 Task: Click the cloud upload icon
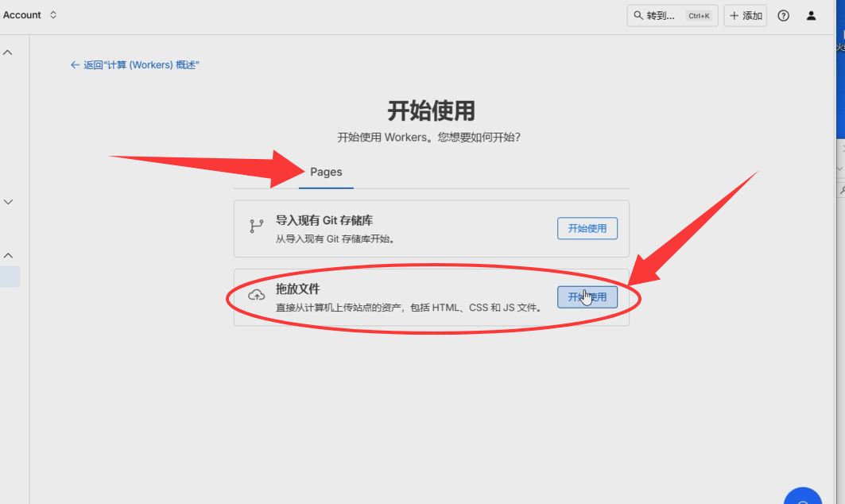(256, 296)
